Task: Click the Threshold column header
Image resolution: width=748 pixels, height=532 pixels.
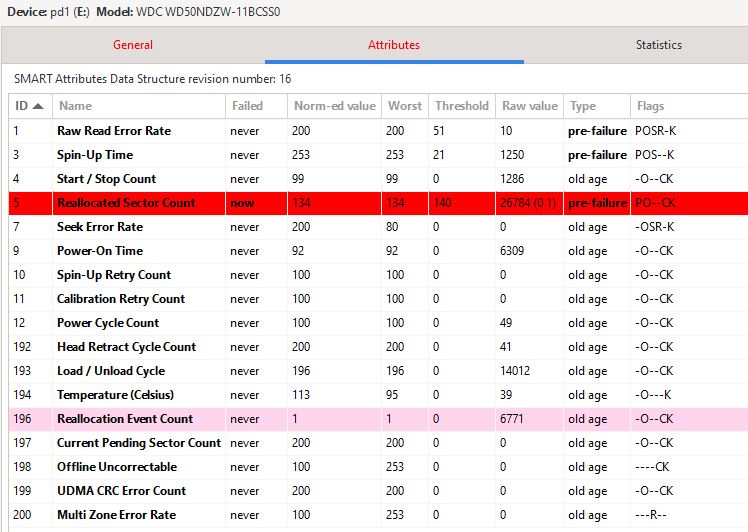Action: point(461,106)
